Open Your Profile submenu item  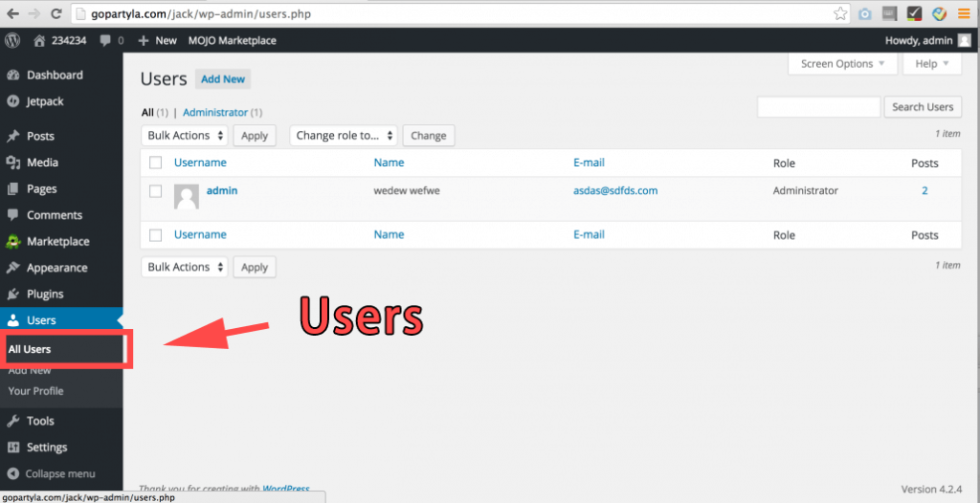[x=35, y=391]
